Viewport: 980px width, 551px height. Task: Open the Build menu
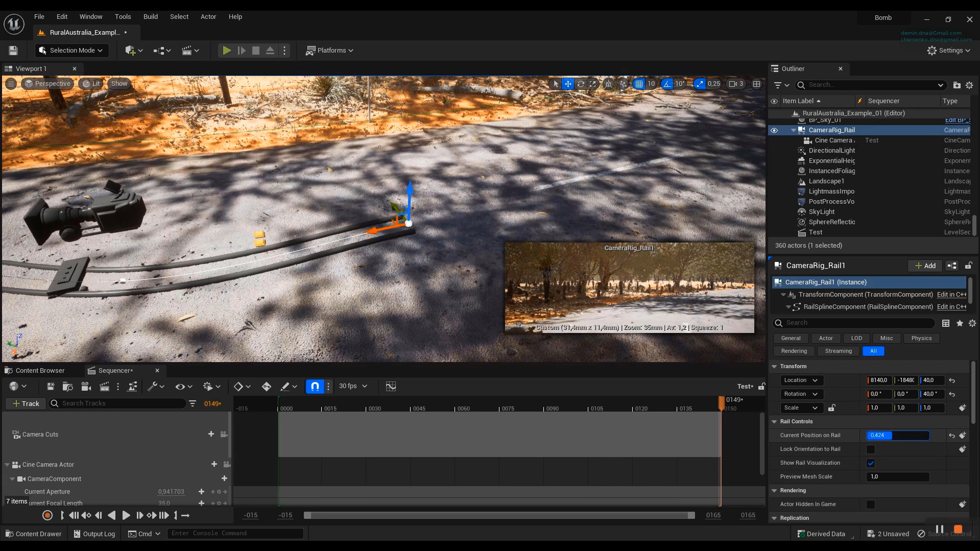pos(150,17)
